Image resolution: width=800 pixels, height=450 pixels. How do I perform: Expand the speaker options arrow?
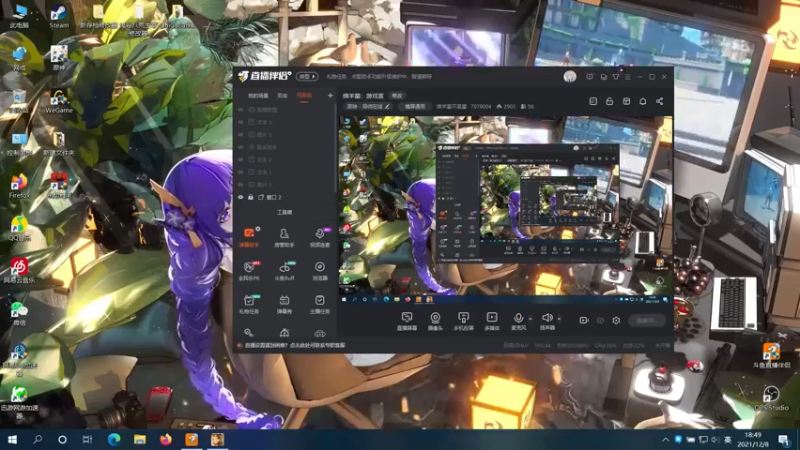(559, 319)
